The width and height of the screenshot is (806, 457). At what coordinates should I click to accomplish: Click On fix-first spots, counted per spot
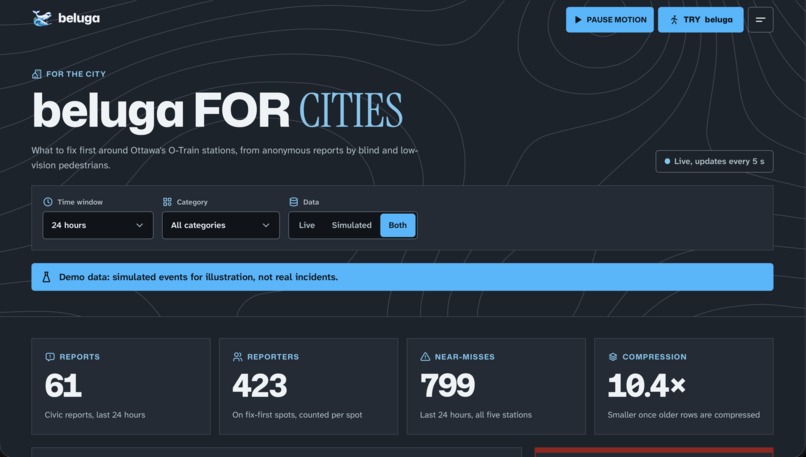coord(297,415)
